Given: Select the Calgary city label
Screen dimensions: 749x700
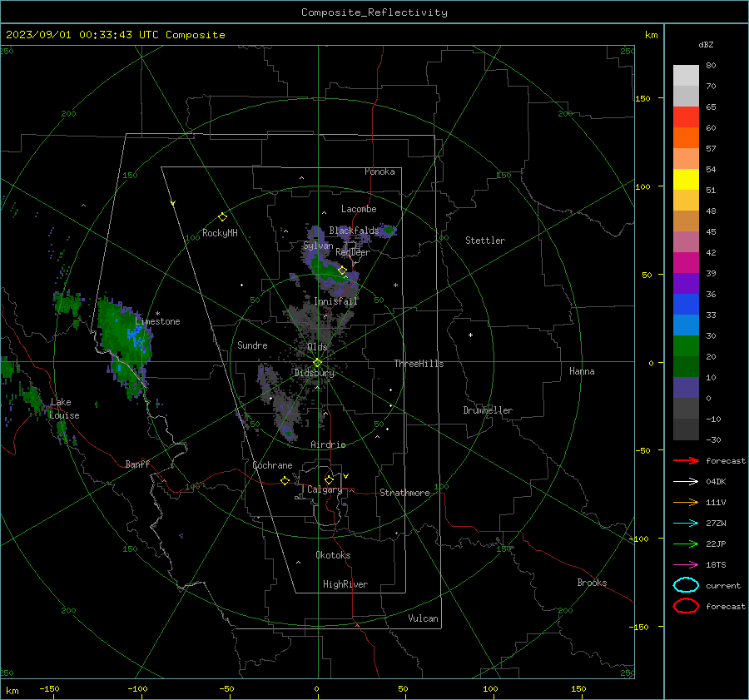Looking at the screenshot, I should pyautogui.click(x=325, y=489).
